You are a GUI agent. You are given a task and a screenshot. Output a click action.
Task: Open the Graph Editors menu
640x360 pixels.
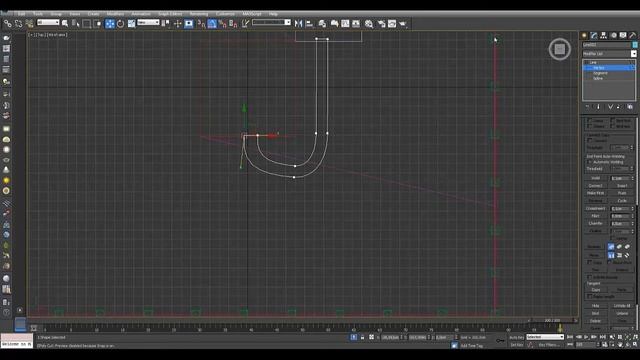point(170,14)
